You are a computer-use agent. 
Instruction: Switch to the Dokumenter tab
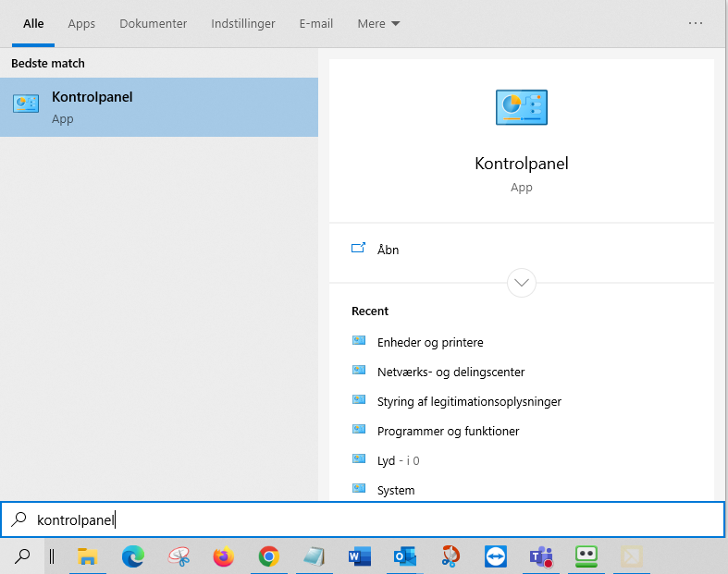pyautogui.click(x=154, y=24)
